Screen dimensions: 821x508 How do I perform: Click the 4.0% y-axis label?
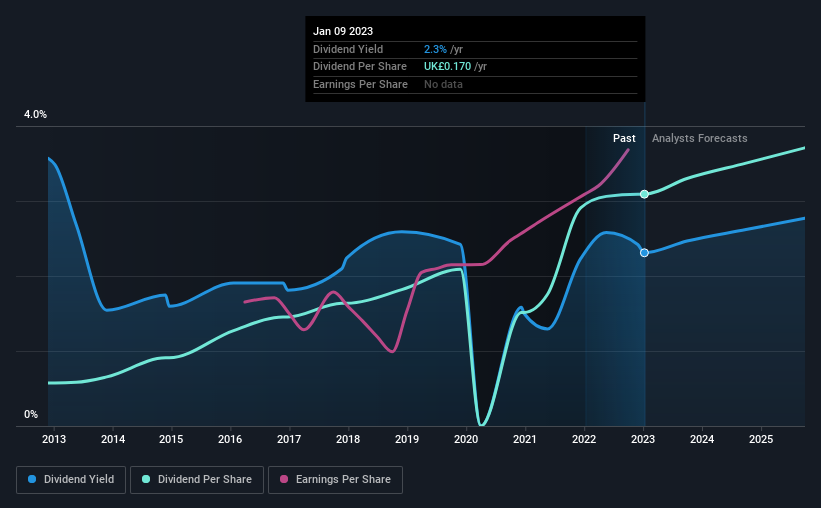(x=35, y=114)
